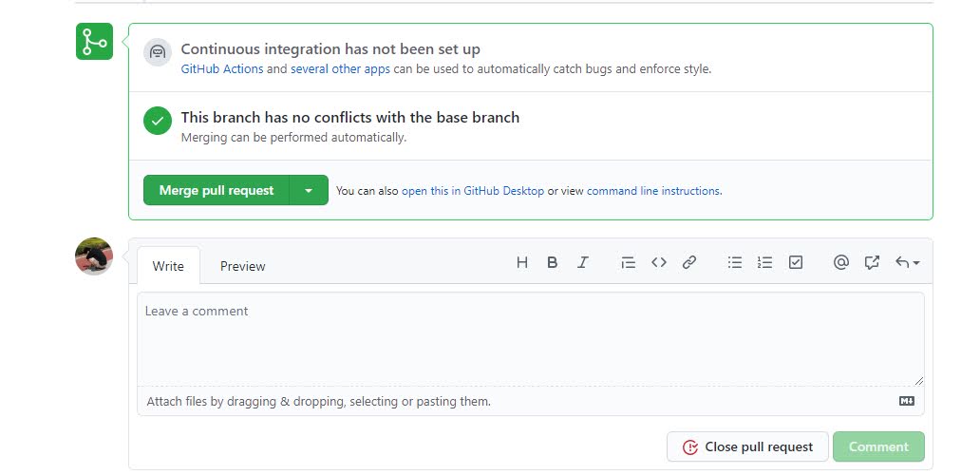The width and height of the screenshot is (980, 475).
Task: Toggle bold text formatting
Action: (552, 263)
